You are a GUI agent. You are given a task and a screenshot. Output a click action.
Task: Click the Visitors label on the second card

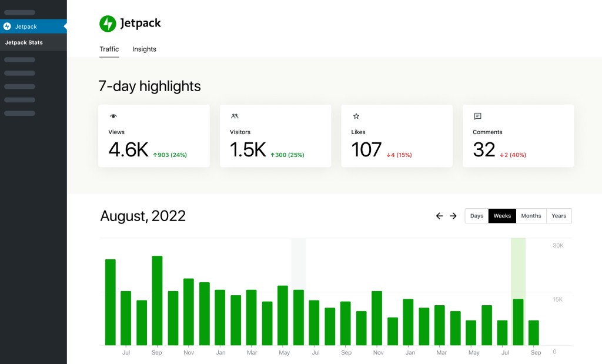pyautogui.click(x=240, y=132)
